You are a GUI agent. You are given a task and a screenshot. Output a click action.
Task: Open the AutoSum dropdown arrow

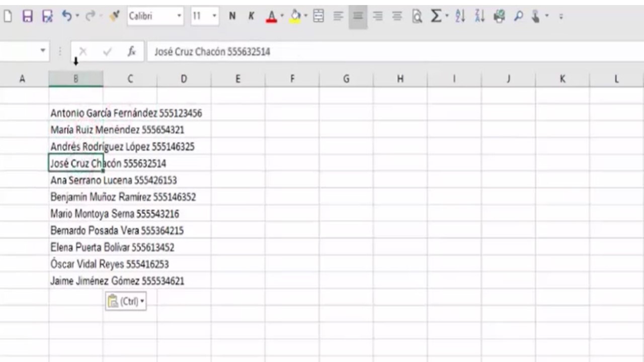(x=447, y=16)
